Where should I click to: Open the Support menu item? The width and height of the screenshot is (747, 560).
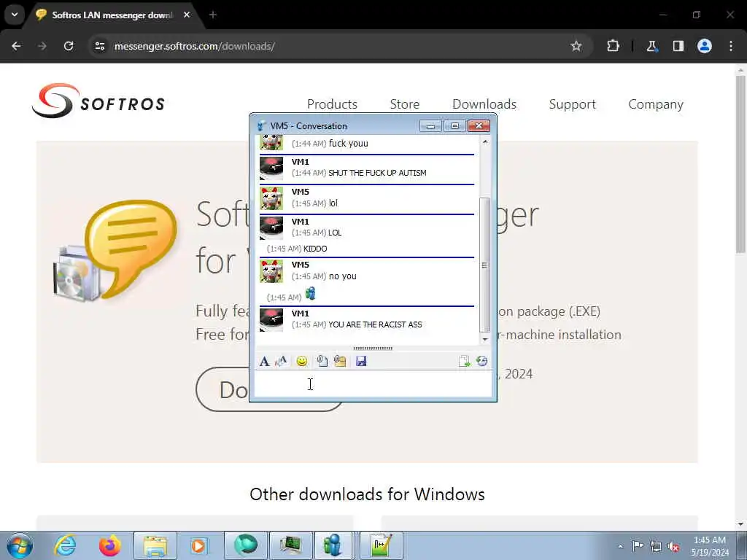coord(572,104)
